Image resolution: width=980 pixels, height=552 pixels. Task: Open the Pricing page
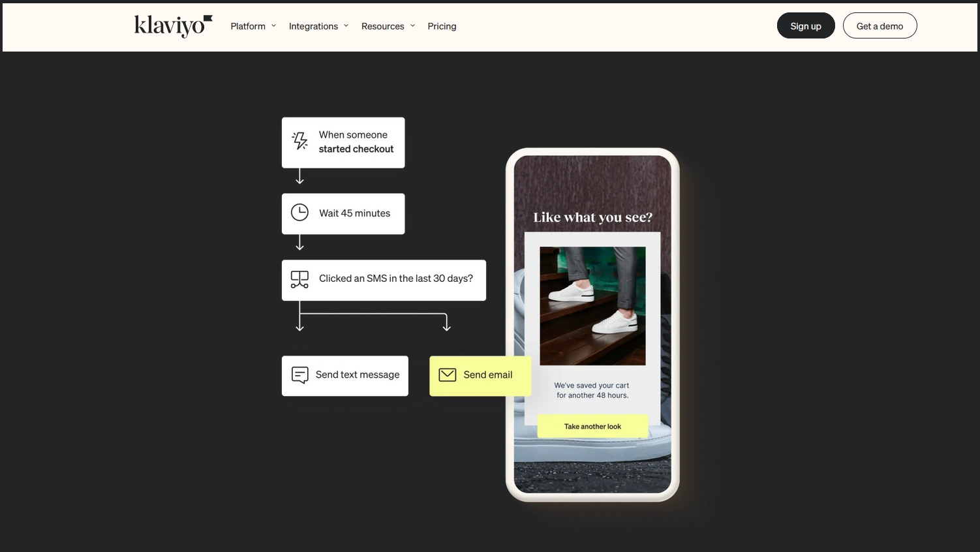pos(442,26)
